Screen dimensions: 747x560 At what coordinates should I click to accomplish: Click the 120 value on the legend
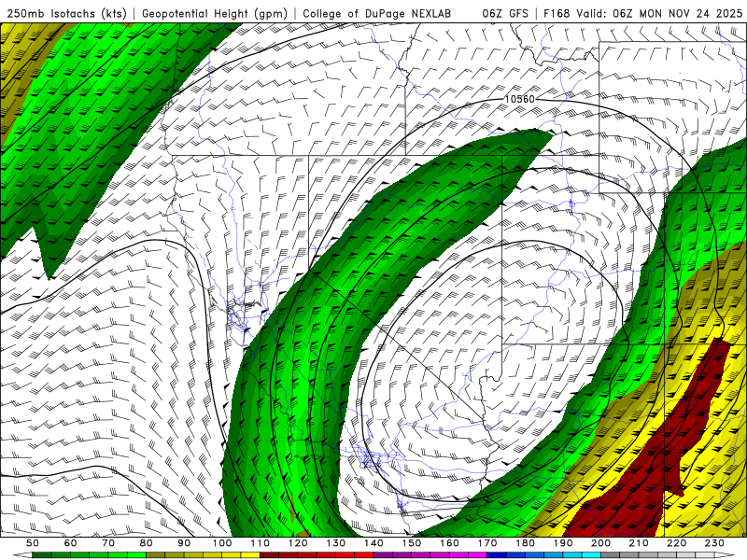pos(298,543)
